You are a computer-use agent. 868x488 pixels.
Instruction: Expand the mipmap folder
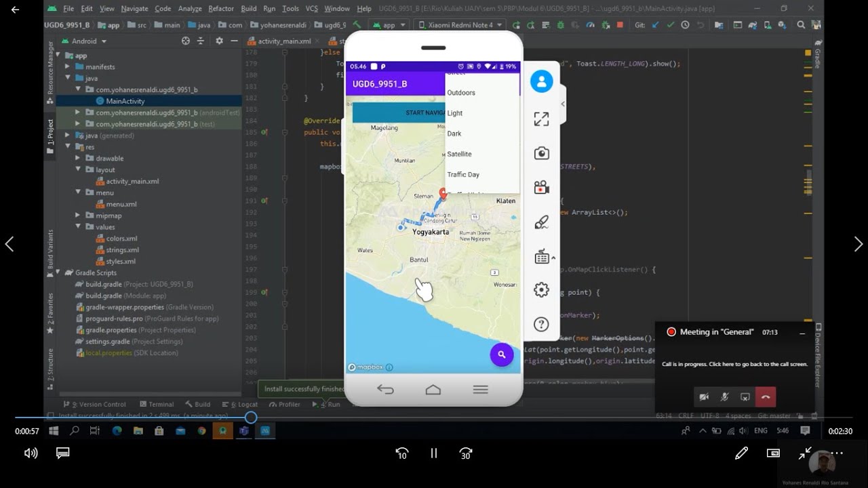point(78,216)
